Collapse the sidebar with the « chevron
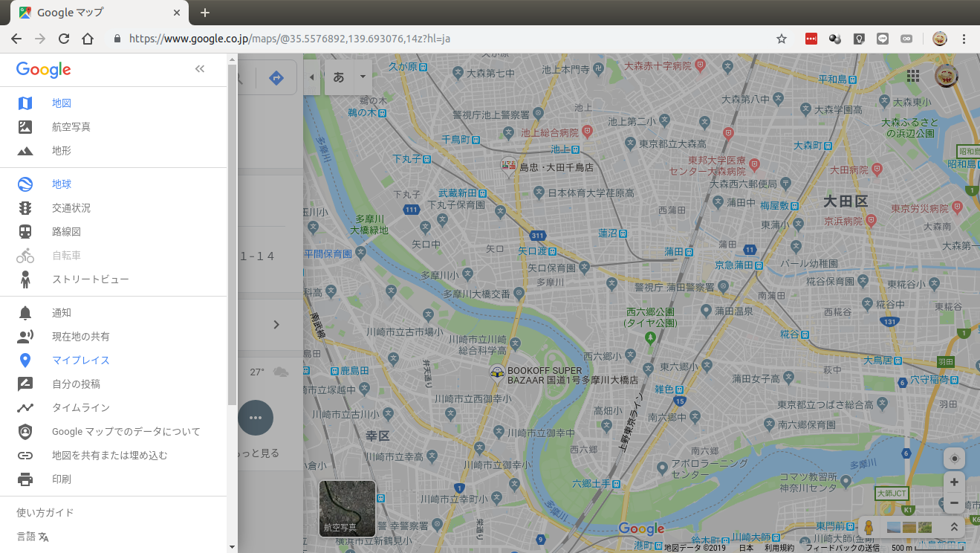This screenshot has width=980, height=553. (x=199, y=68)
